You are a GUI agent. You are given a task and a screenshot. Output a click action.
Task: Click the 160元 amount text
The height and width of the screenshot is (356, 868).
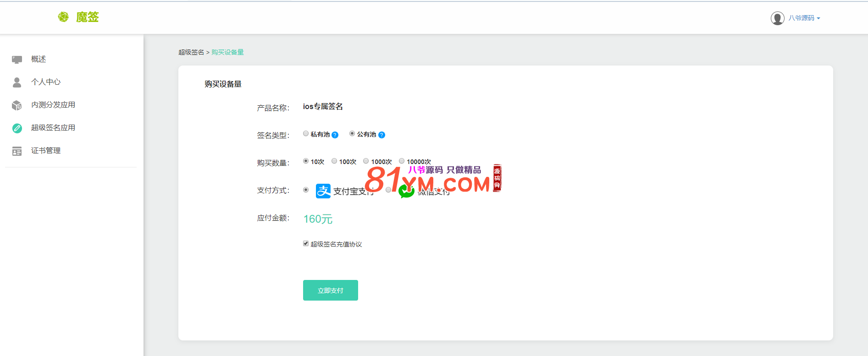[318, 219]
